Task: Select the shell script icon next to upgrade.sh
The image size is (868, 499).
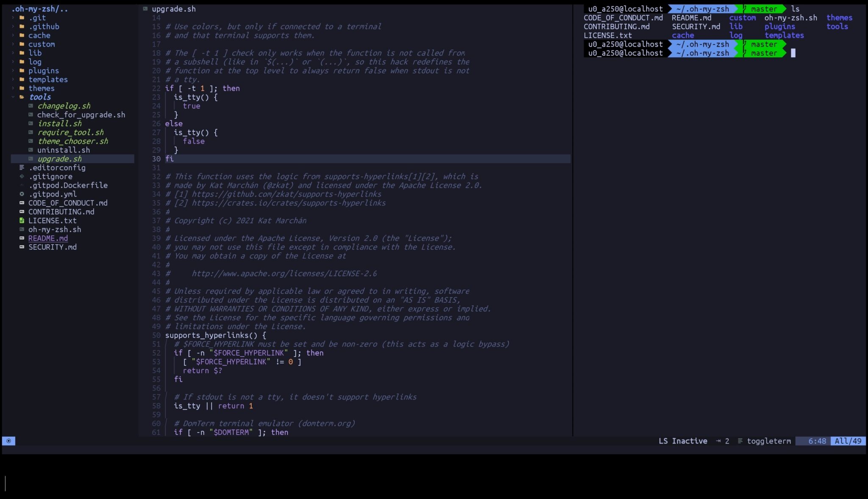Action: tap(31, 159)
